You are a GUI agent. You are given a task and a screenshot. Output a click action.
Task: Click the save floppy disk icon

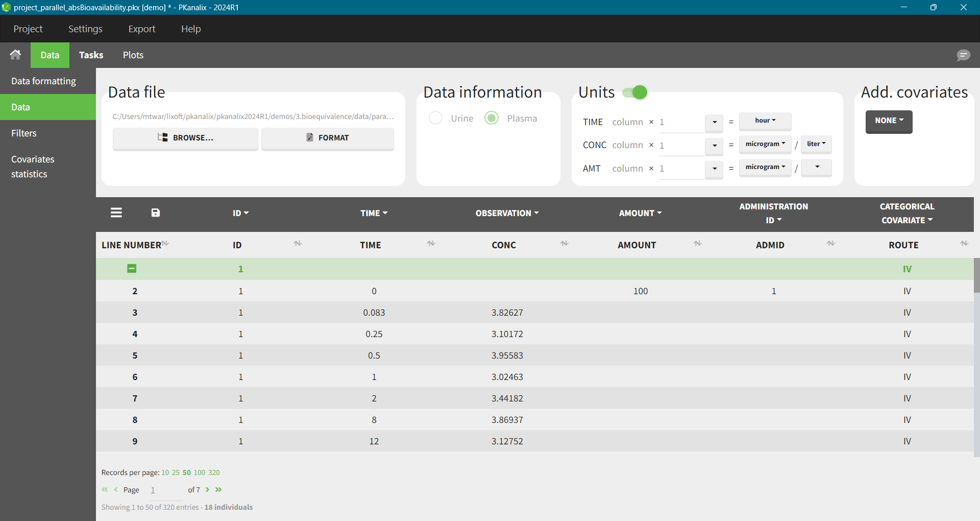(156, 212)
